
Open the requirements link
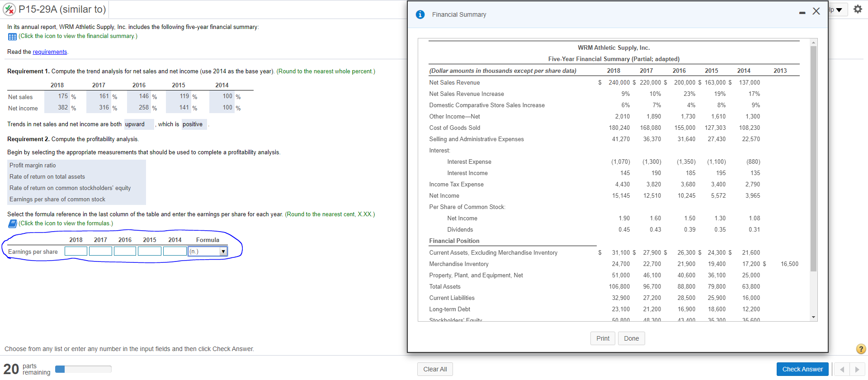(x=50, y=52)
